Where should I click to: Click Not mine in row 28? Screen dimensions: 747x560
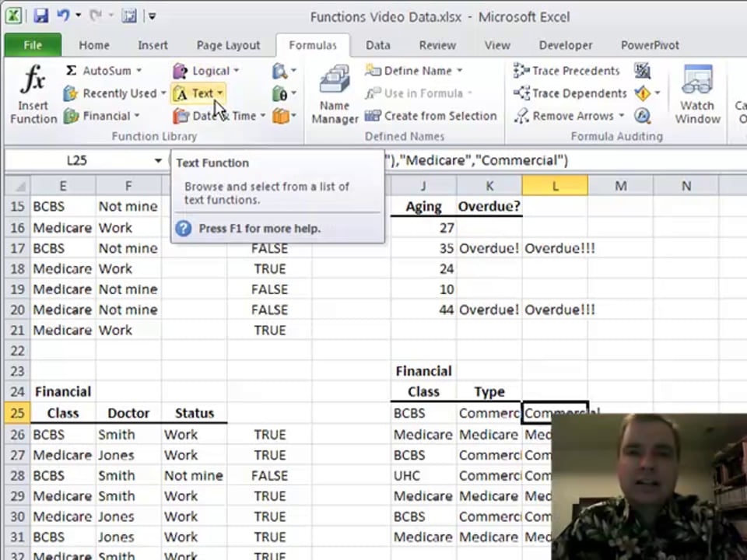pyautogui.click(x=194, y=476)
